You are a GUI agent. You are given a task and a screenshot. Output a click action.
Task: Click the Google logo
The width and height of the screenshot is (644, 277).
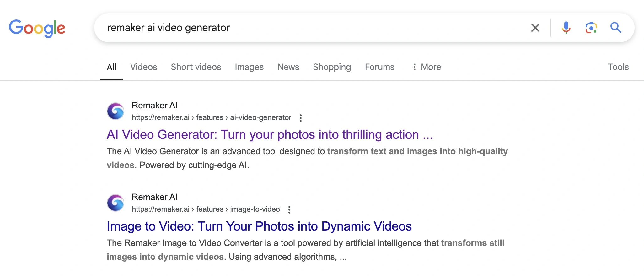[x=37, y=28]
